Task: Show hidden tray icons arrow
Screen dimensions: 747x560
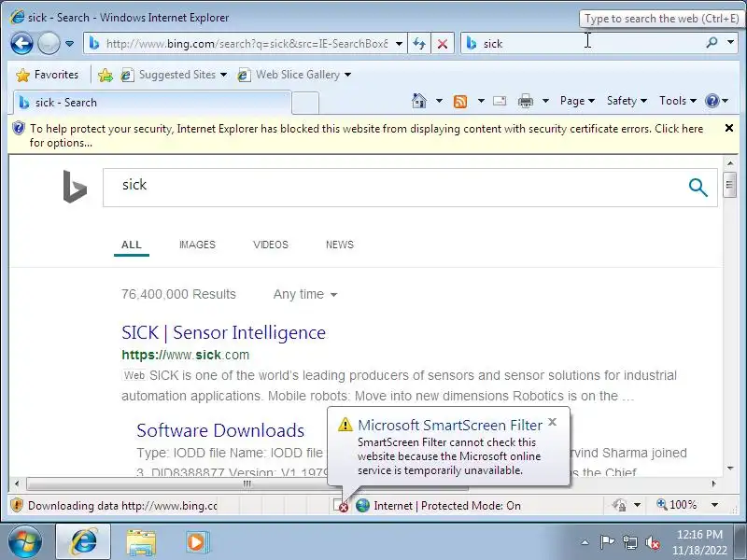Action: (x=585, y=542)
